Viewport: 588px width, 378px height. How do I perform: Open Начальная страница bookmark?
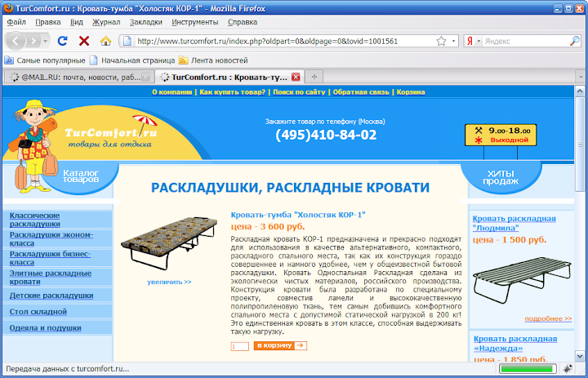coord(132,60)
